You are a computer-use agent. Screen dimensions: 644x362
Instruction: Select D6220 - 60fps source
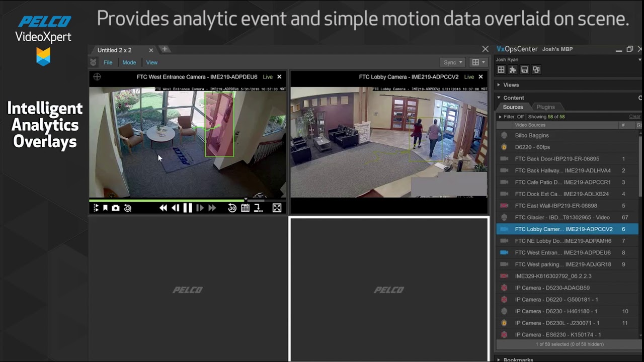coord(567,147)
